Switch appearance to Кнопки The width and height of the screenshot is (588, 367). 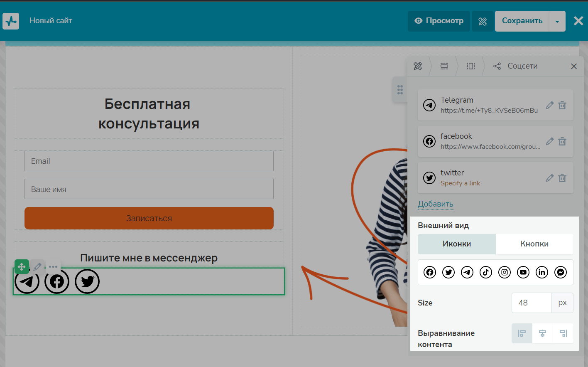[x=534, y=244]
